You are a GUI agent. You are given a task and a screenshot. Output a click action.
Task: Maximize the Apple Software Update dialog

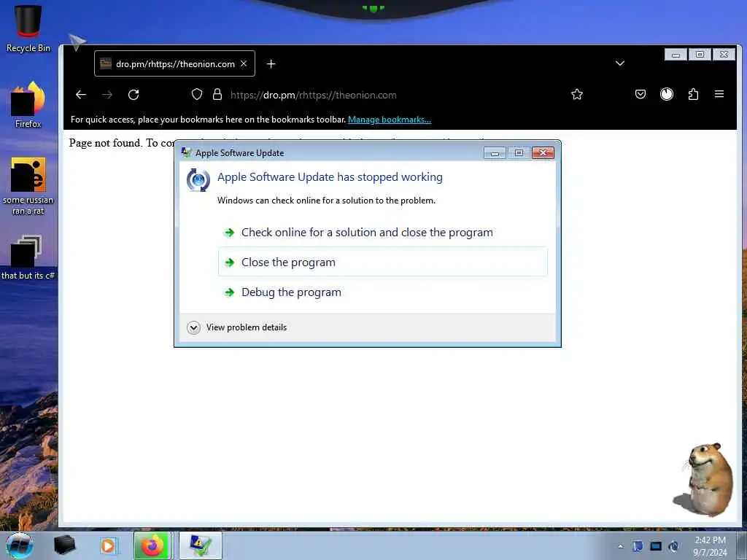coord(519,153)
